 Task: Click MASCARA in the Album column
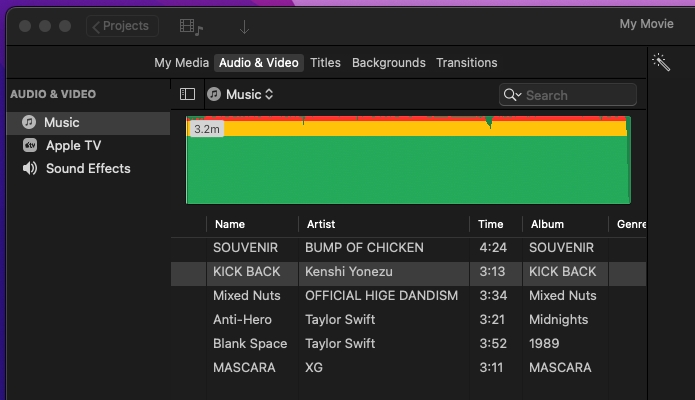[560, 367]
